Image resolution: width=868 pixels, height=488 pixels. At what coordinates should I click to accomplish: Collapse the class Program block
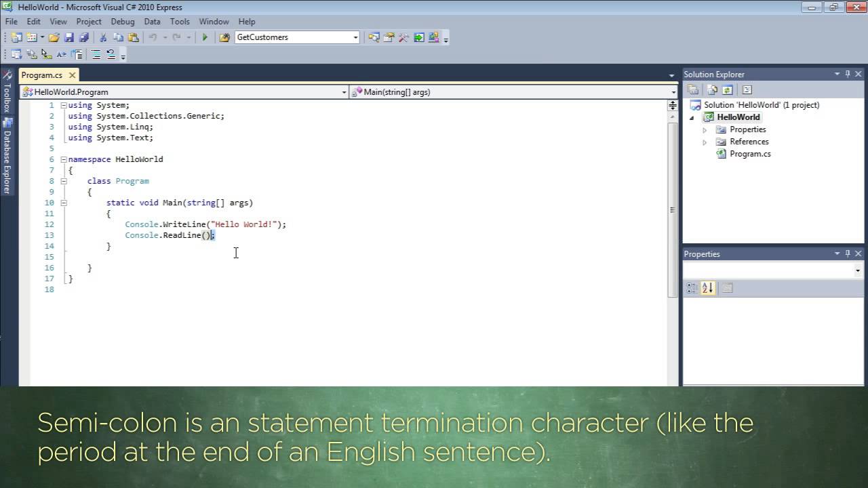click(63, 181)
